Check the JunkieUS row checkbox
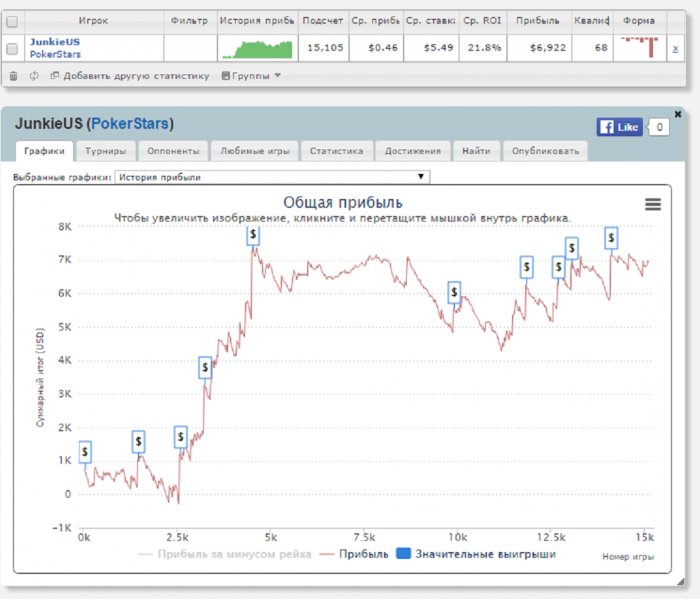 coord(12,49)
